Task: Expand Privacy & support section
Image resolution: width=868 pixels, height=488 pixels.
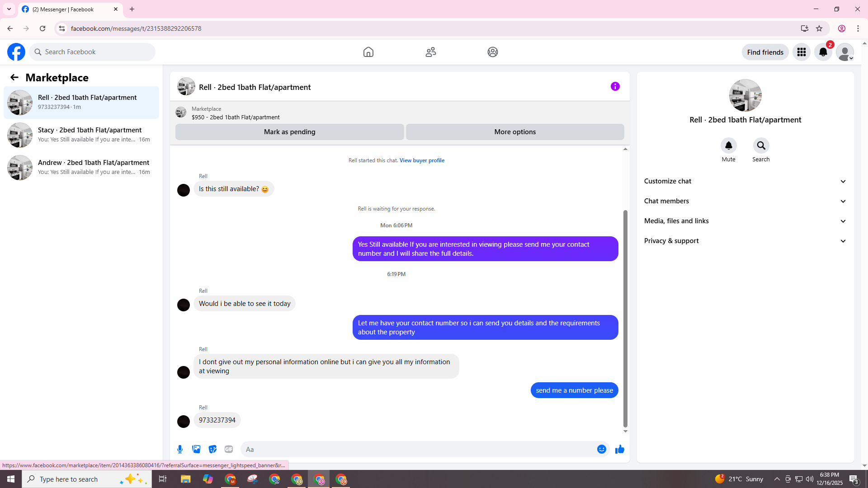Action: [x=745, y=241]
